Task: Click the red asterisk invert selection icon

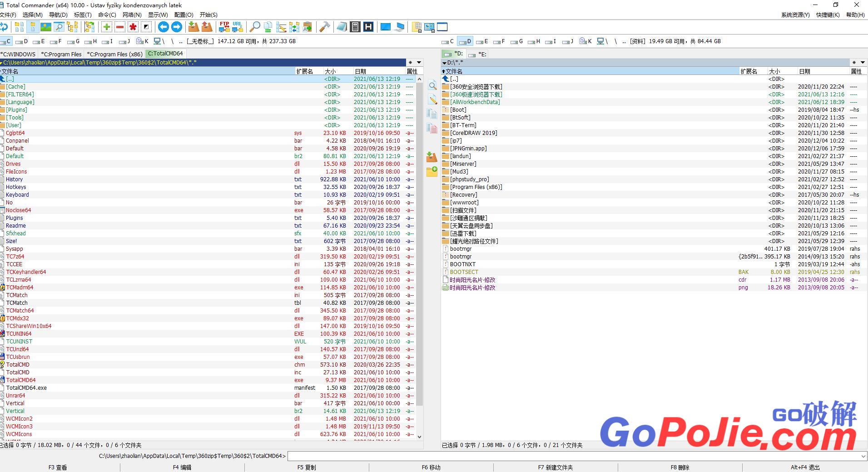Action: [x=133, y=27]
